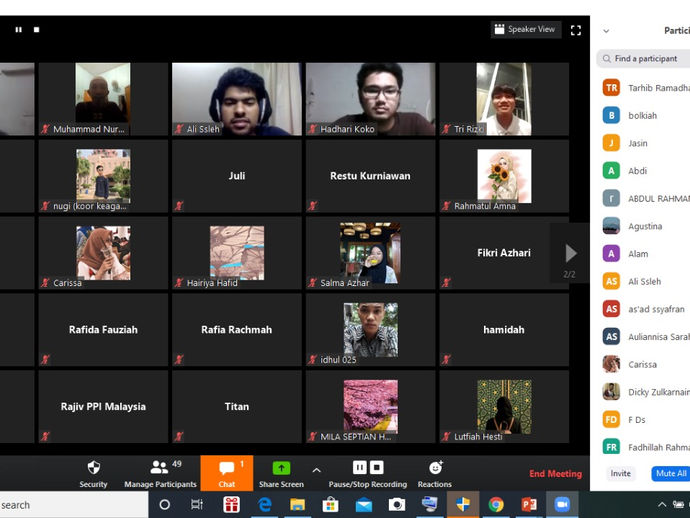
Task: Start Share Screen
Action: pos(281,474)
